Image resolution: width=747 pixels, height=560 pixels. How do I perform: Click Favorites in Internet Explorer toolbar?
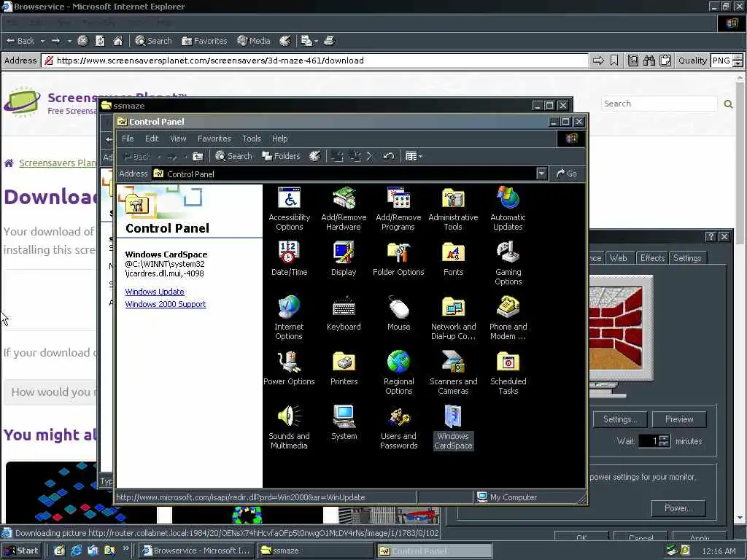point(204,41)
